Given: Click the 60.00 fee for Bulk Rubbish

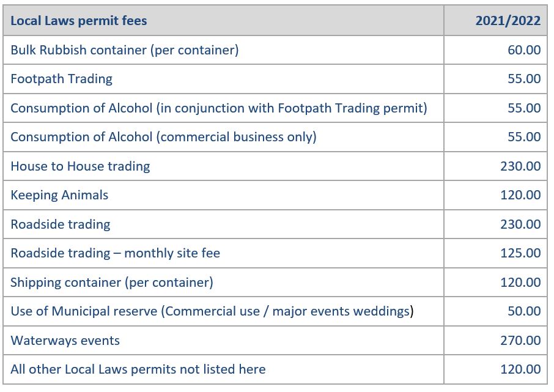Looking at the screenshot, I should tap(524, 50).
